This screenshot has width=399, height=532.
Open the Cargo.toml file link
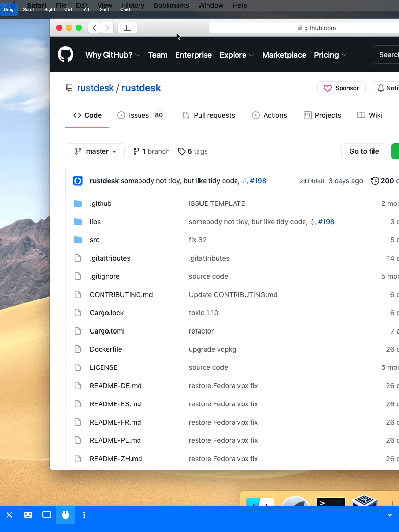click(107, 331)
